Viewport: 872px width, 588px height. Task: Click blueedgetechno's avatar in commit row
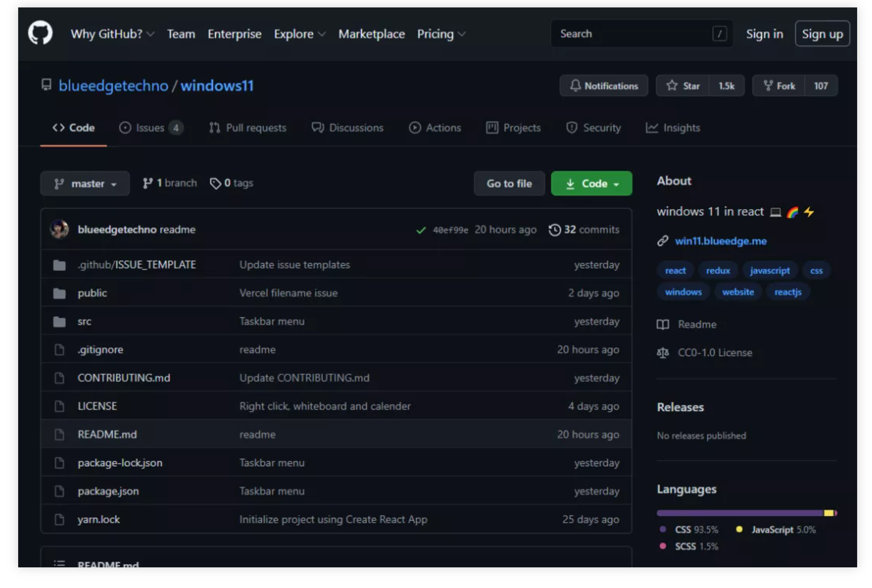coord(60,229)
